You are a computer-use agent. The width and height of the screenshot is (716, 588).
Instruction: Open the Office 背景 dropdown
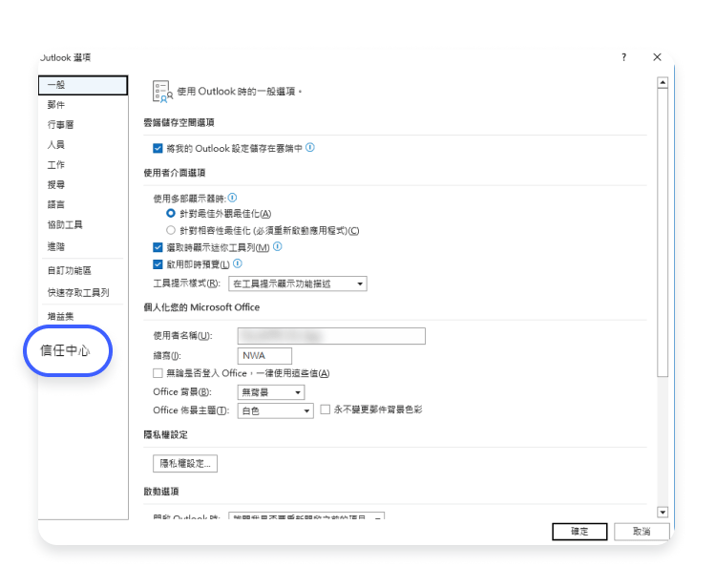271,392
